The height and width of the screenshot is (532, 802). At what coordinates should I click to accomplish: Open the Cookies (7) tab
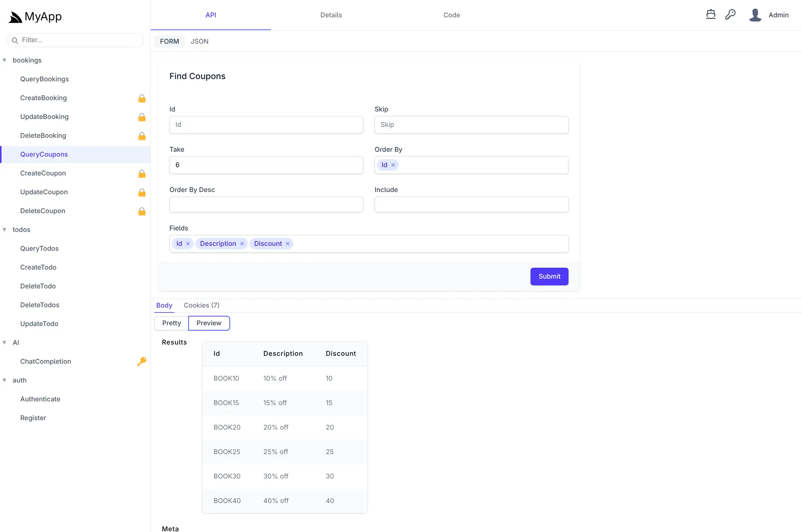coord(201,305)
